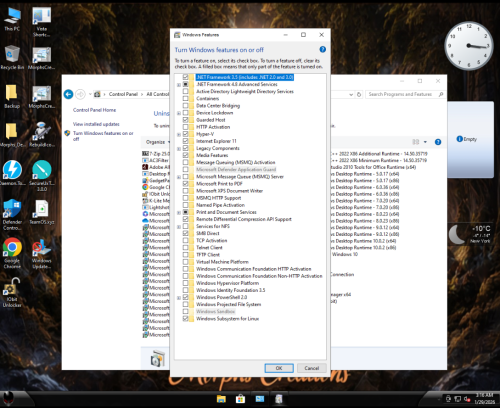Open the Daemon Tools desktop shortcut
Screen dimensions: 500x408
12,173
